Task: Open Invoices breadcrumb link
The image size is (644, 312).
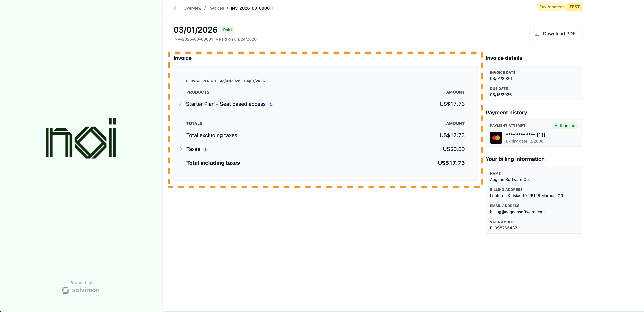Action: pos(216,8)
